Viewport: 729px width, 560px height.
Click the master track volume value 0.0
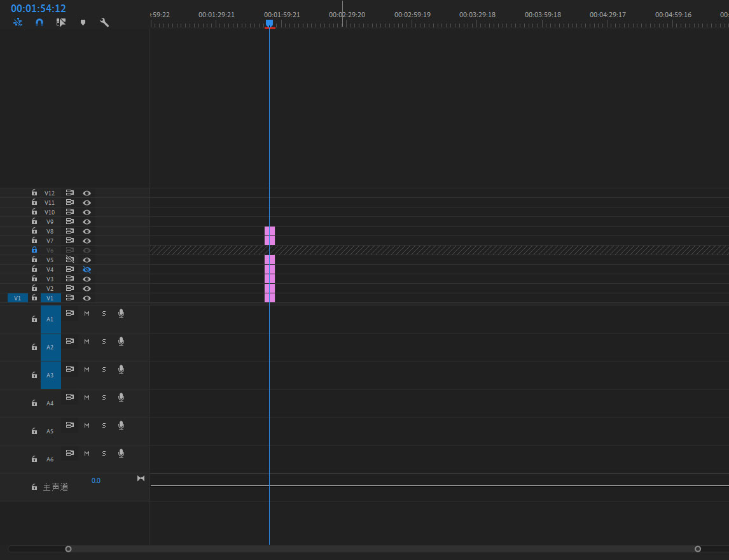tap(95, 480)
